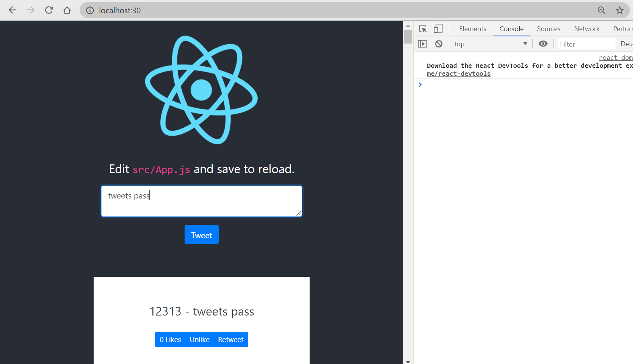Open the react-dom source link
Screen dimensions: 633x364
[616, 58]
